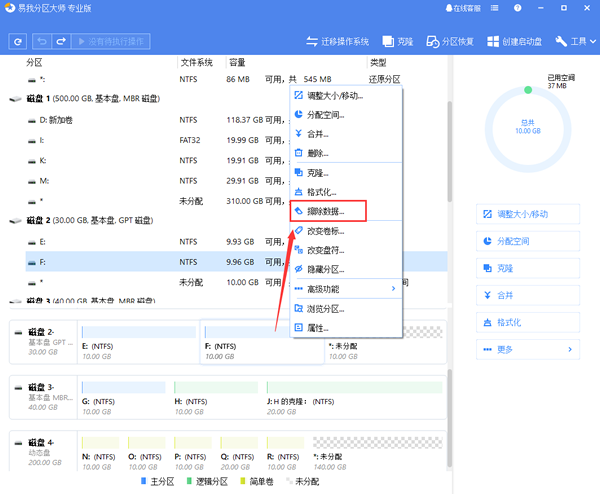Click the help question mark icon
Screen dimensions: 600x494
point(517,8)
